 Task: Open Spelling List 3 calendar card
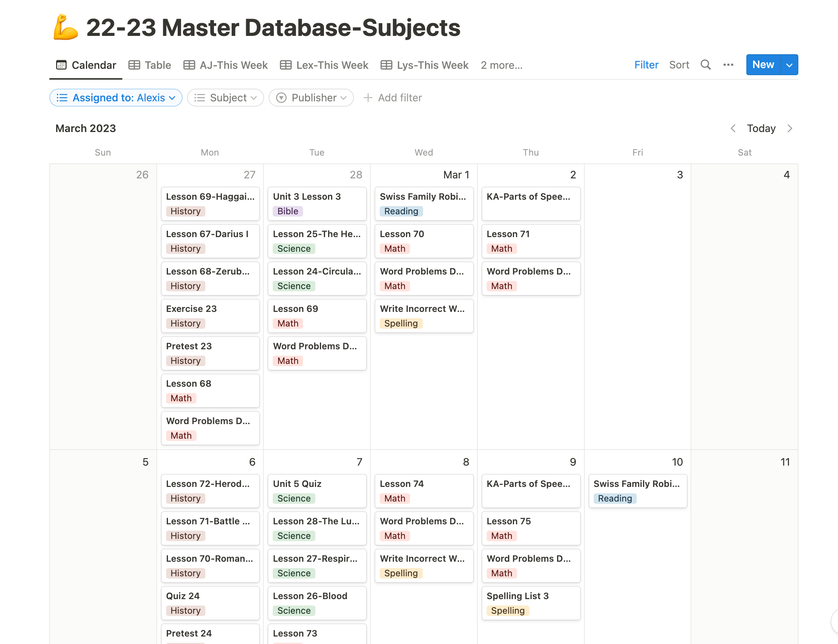pos(530,602)
